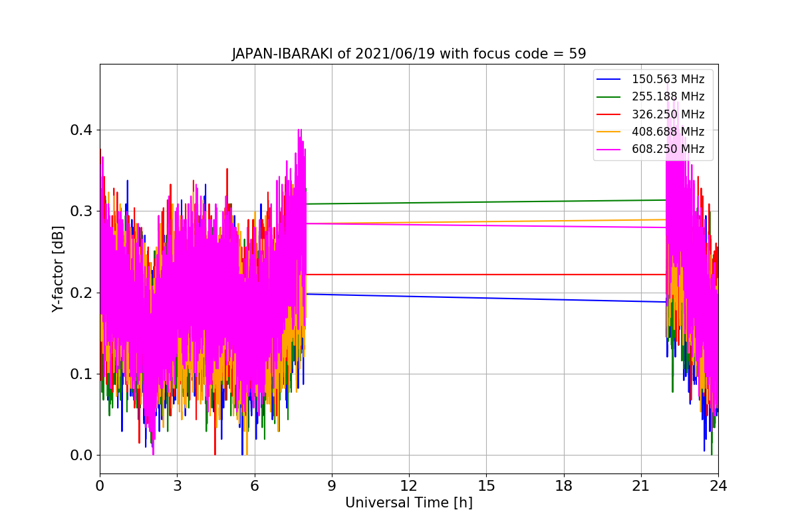Select the 326.250 MHz legend label
The image size is (798, 532).
[x=668, y=114]
